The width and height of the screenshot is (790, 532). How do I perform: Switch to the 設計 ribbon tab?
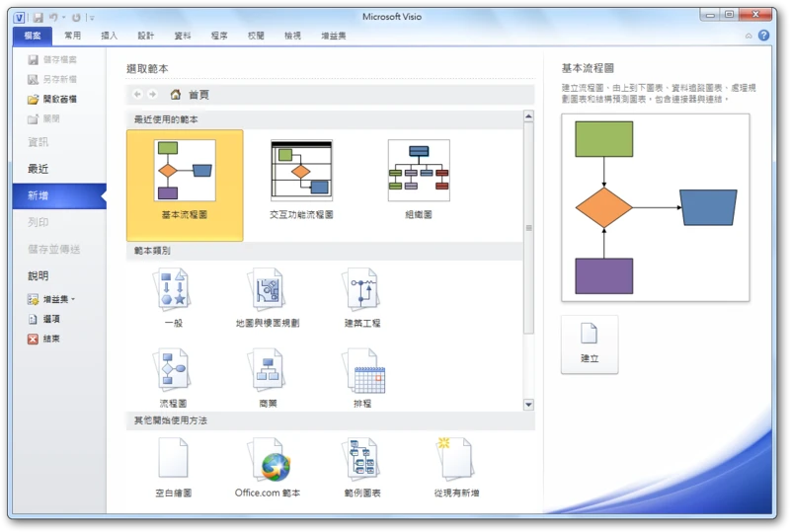[146, 36]
